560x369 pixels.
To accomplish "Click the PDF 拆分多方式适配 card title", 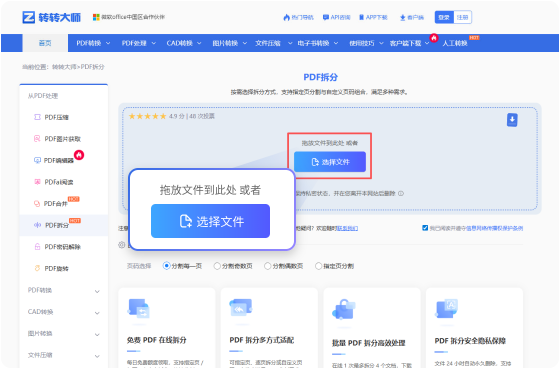I will click(261, 340).
